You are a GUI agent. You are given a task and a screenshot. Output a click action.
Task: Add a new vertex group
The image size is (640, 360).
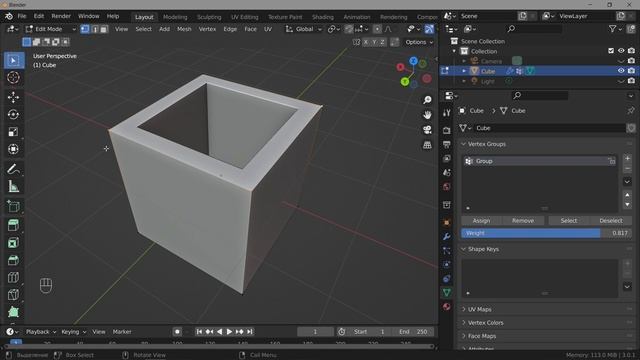click(x=627, y=158)
